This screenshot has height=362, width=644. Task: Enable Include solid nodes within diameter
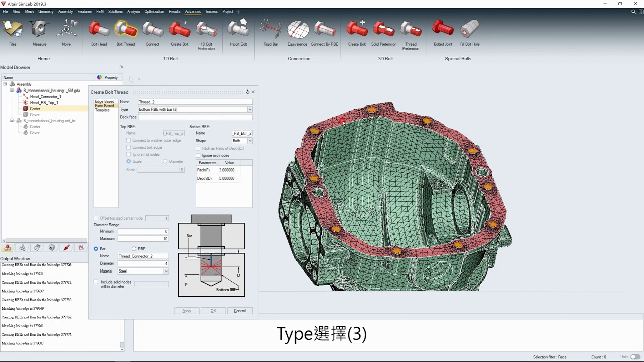[x=96, y=282]
